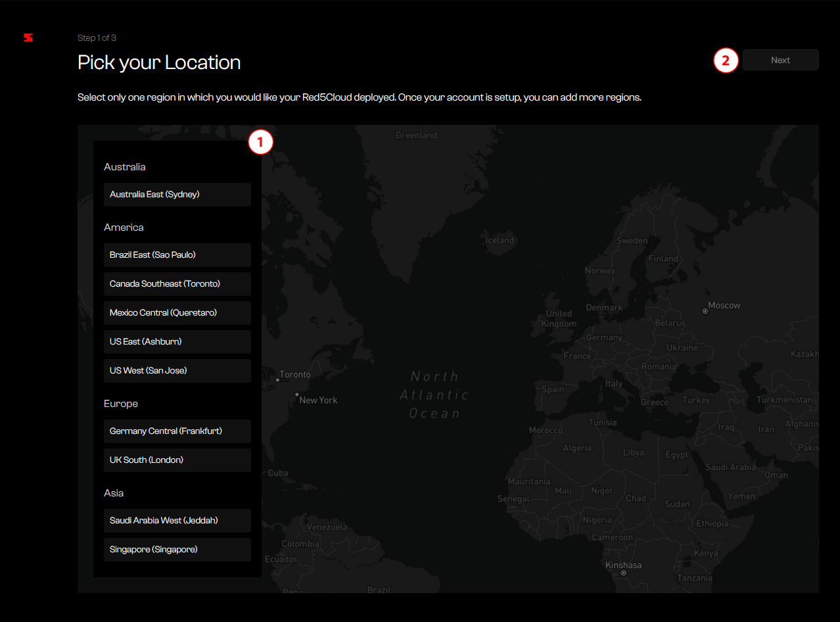
Task: Click the Algeria label on map
Action: pos(577,448)
